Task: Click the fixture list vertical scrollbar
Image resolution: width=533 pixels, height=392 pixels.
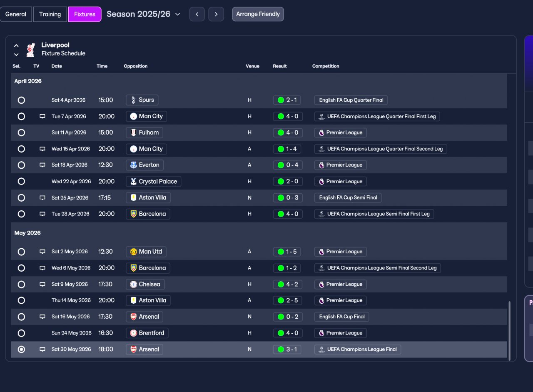Action: point(509,330)
